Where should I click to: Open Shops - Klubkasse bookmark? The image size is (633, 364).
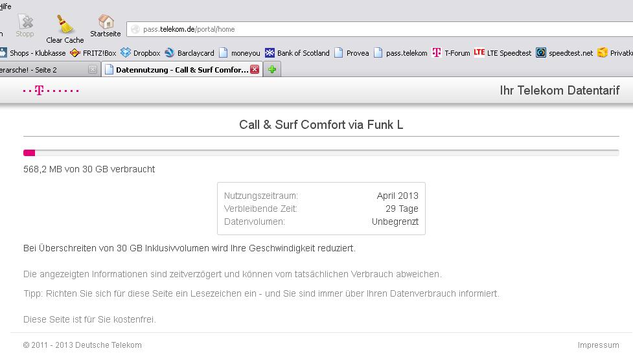click(x=33, y=53)
